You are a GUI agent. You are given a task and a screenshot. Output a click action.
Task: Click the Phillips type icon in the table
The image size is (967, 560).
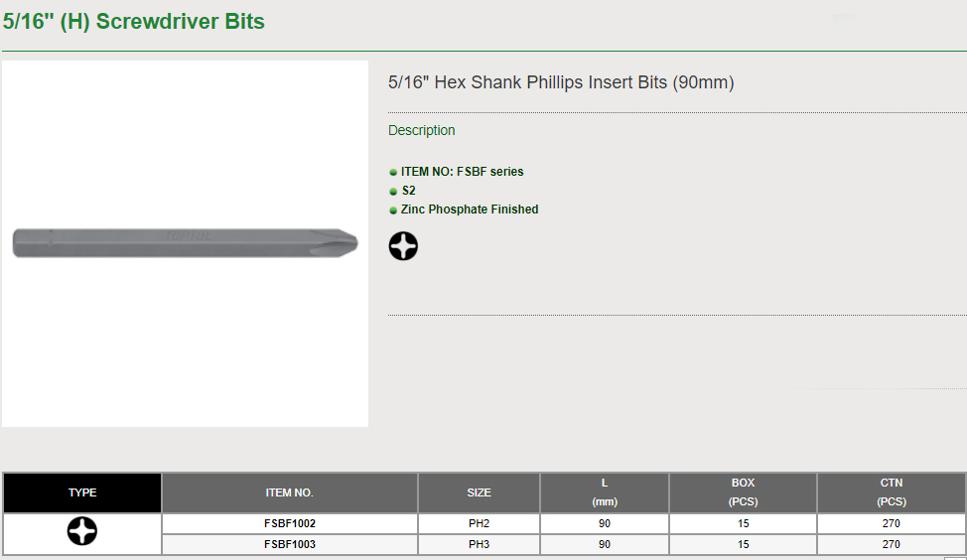82,531
